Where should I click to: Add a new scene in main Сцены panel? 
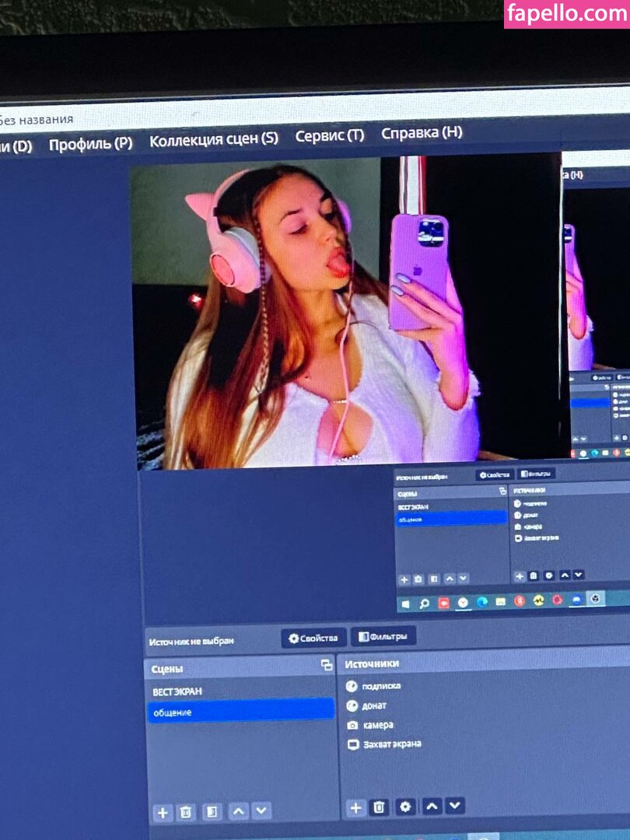pos(163,813)
